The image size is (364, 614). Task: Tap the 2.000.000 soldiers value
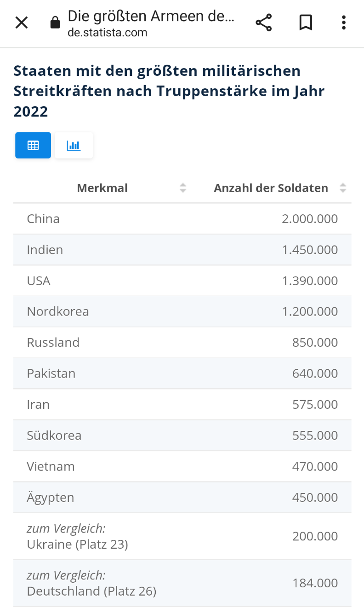[310, 218]
